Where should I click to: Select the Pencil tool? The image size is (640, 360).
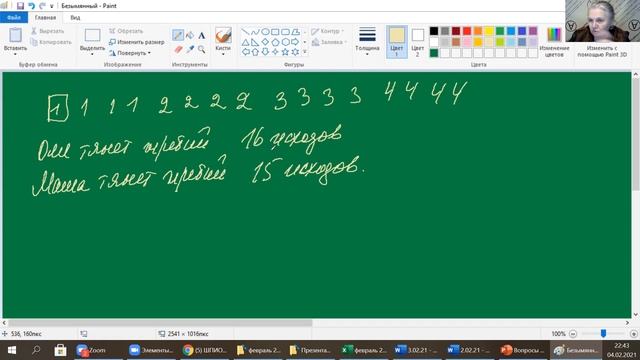(178, 35)
